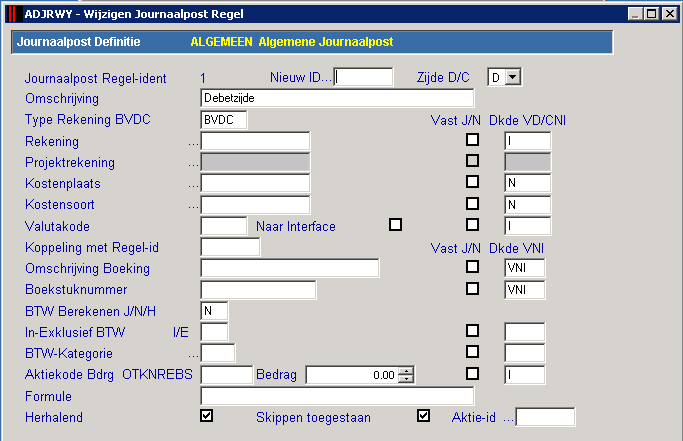Click the Dkde field in Kostensoort row

[x=527, y=204]
